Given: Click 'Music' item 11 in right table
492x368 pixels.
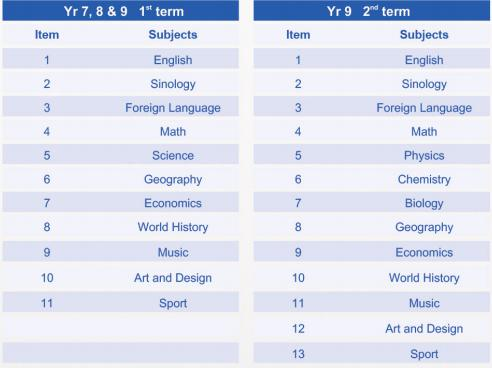Looking at the screenshot, I should [424, 303].
